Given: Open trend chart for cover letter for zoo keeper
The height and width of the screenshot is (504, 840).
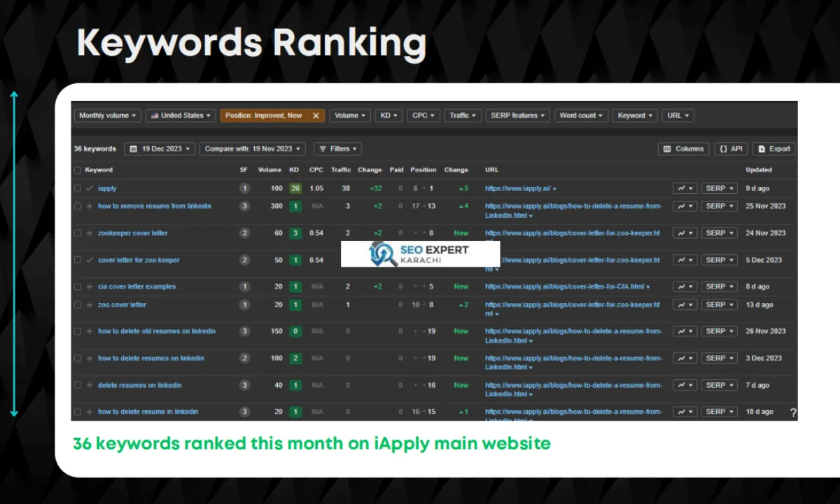Looking at the screenshot, I should tap(685, 260).
